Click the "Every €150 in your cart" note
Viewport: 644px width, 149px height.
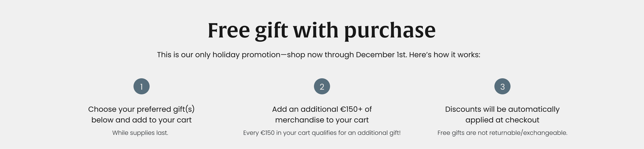(322, 133)
